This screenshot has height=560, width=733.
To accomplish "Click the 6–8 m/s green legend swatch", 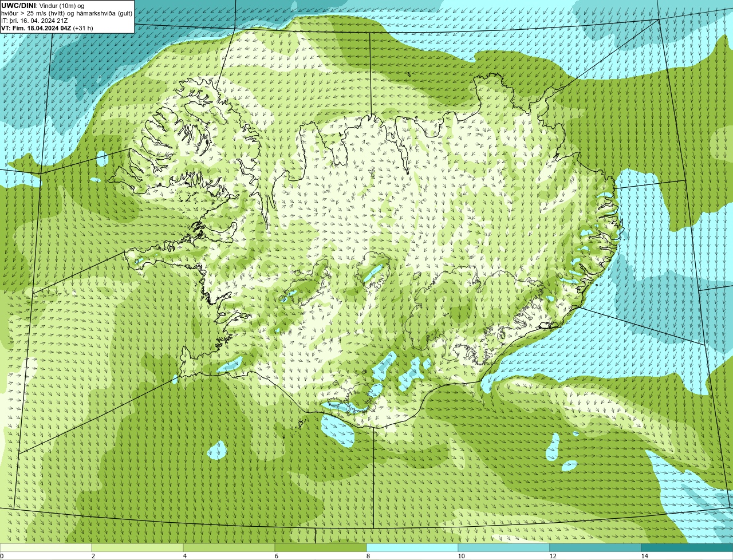I will click(x=321, y=547).
